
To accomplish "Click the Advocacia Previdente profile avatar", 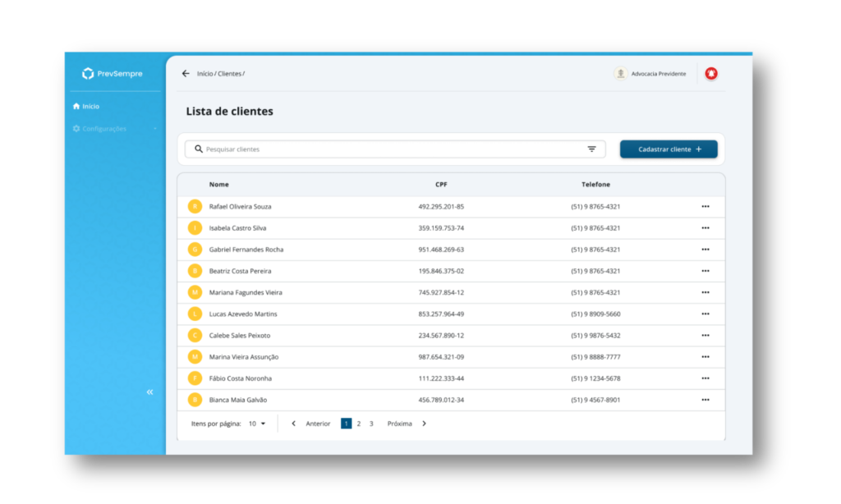I will (x=621, y=74).
